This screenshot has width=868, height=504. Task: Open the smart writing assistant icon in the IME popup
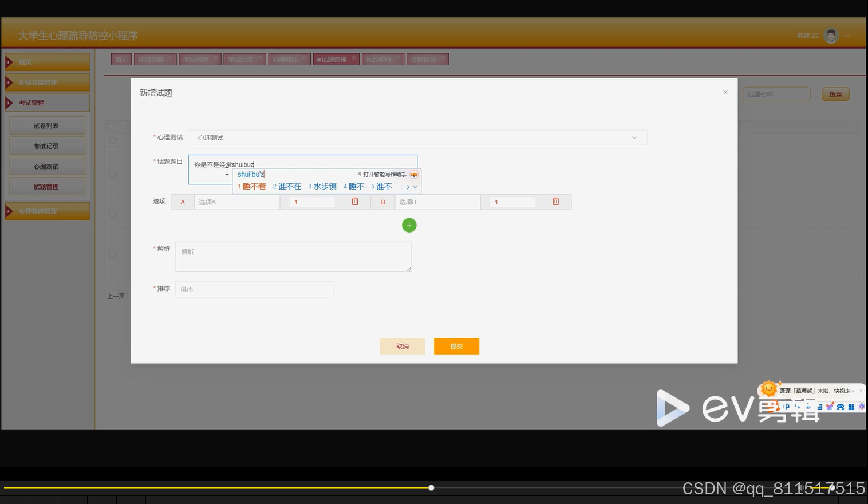(x=414, y=174)
